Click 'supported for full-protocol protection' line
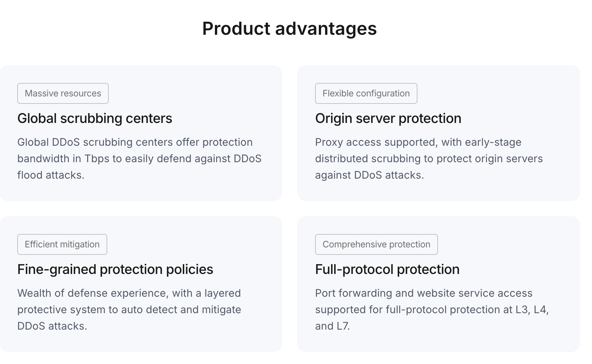The image size is (592, 364). pyautogui.click(x=432, y=309)
